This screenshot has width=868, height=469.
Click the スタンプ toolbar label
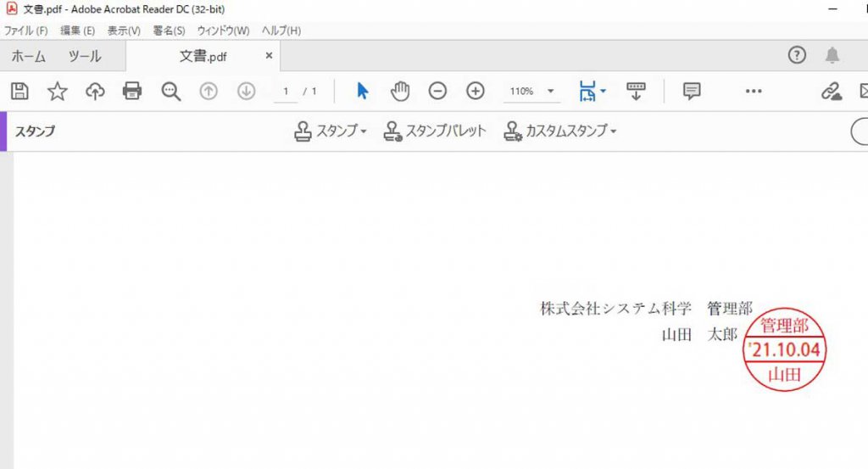[35, 131]
